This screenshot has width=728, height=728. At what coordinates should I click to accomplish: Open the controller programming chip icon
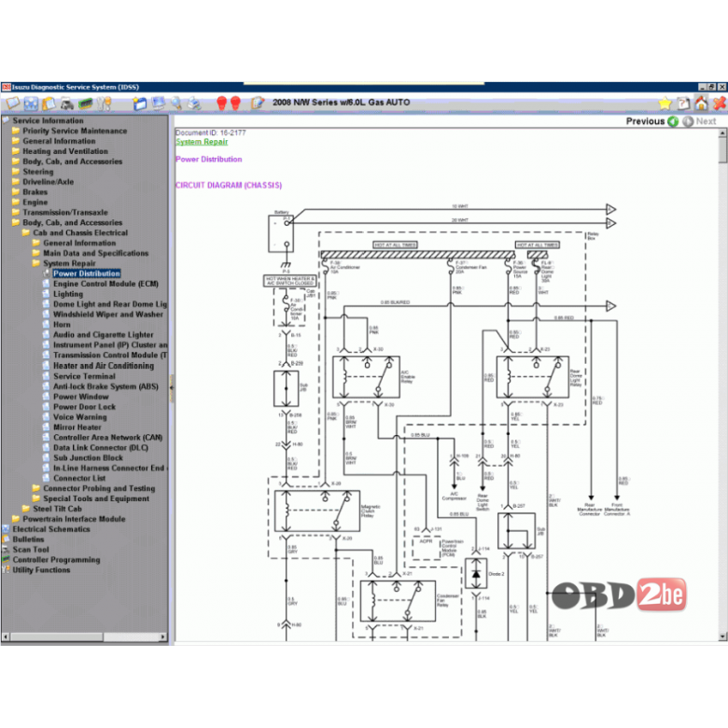tap(86, 103)
